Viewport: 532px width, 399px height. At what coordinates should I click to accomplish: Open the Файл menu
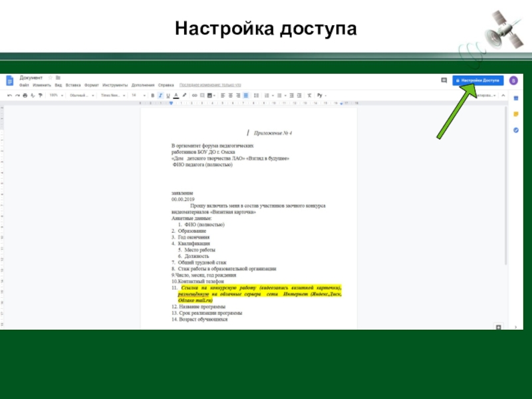coord(24,85)
